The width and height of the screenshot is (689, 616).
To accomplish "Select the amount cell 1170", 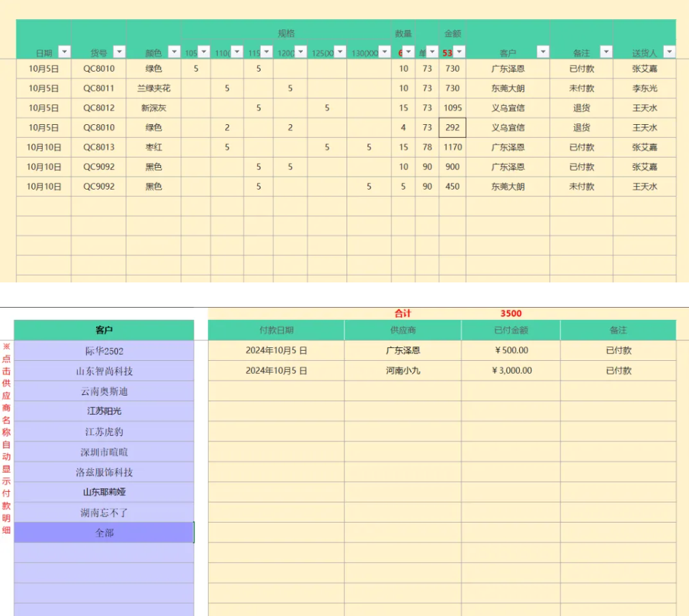I will click(452, 147).
